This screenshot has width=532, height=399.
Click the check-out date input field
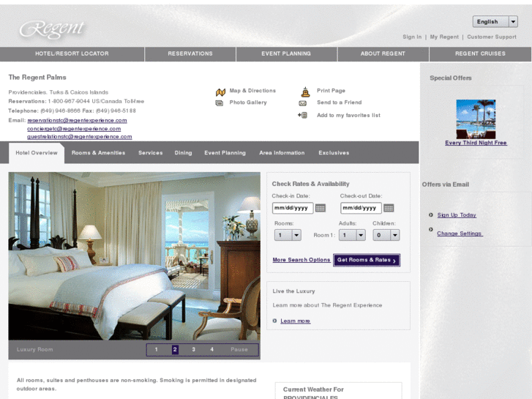tap(361, 208)
